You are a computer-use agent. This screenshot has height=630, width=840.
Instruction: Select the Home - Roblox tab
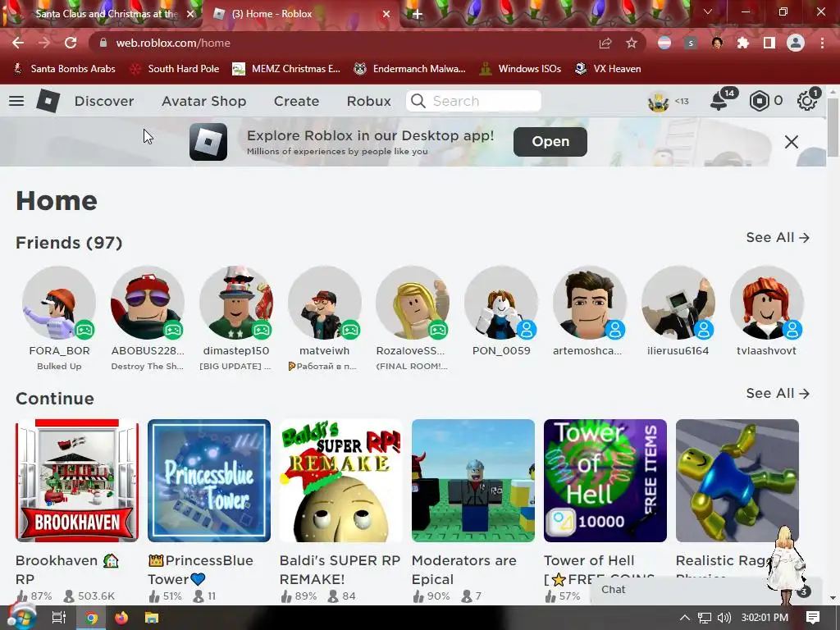click(272, 14)
